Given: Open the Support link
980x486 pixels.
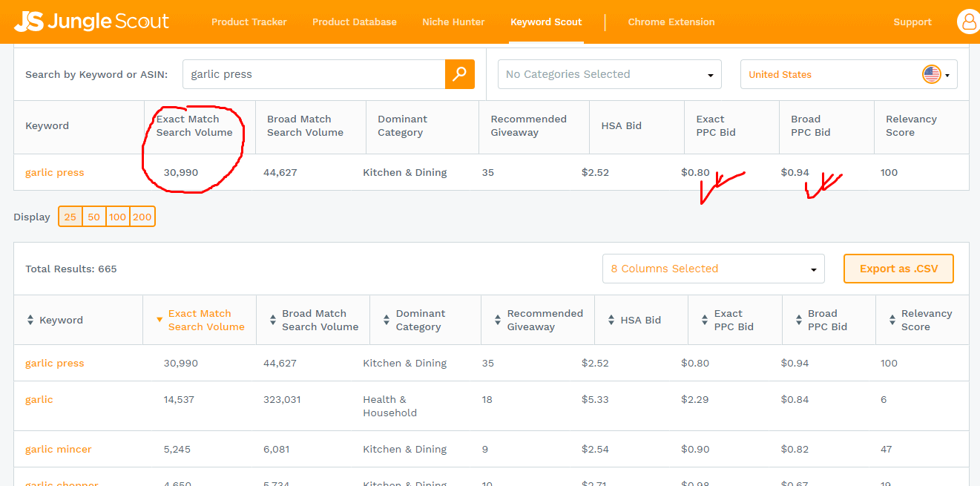Looking at the screenshot, I should [912, 22].
